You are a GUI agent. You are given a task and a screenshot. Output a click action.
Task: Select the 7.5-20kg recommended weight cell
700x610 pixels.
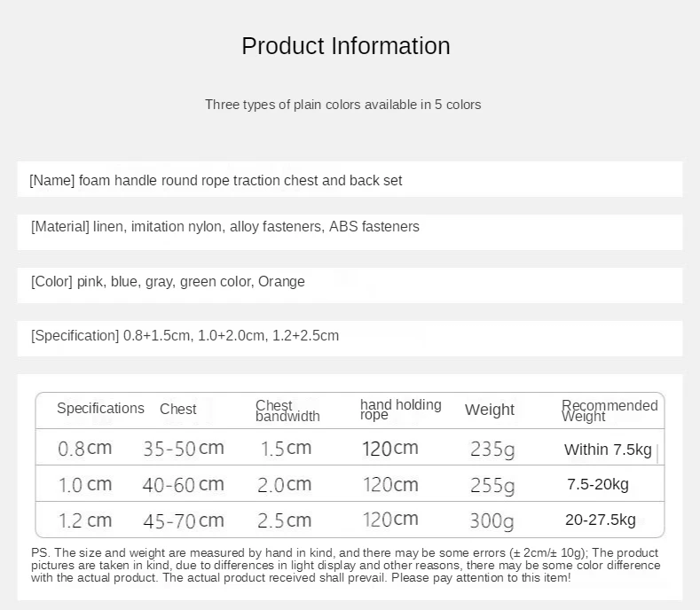(x=598, y=484)
